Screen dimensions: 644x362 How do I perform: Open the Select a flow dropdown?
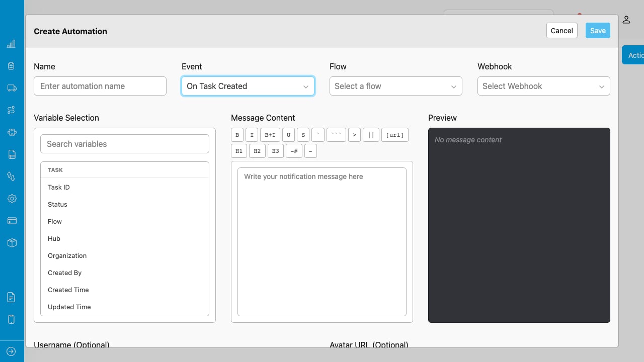click(396, 86)
